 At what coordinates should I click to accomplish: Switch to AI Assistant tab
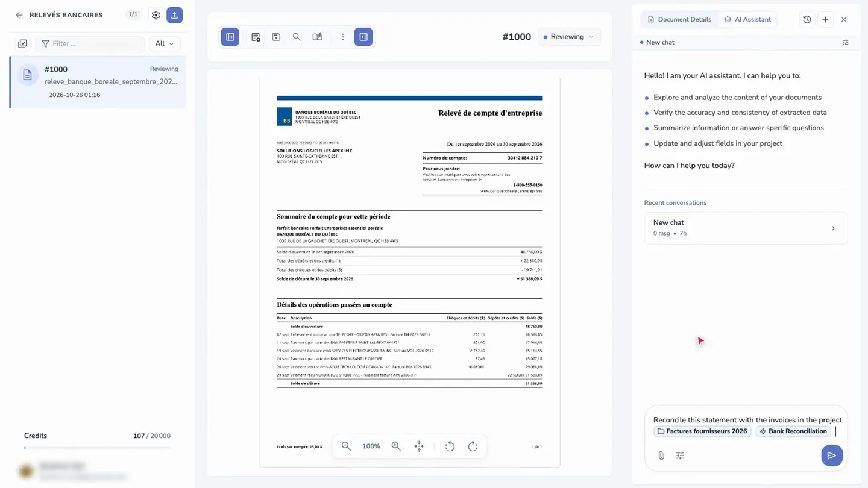pyautogui.click(x=747, y=19)
